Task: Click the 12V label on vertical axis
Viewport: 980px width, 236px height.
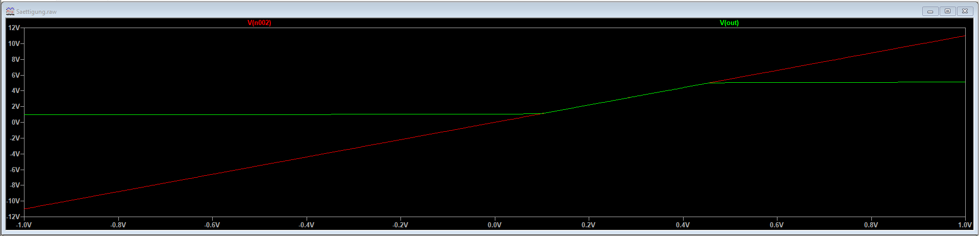Action: 14,28
